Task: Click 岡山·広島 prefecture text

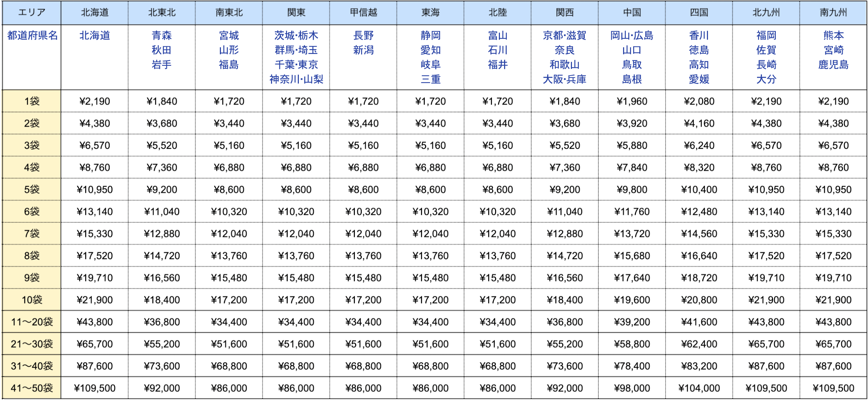Action: pos(632,36)
